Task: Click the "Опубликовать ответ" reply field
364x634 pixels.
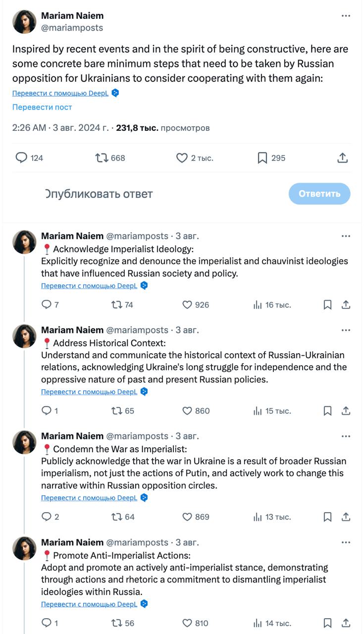Action: click(x=99, y=194)
